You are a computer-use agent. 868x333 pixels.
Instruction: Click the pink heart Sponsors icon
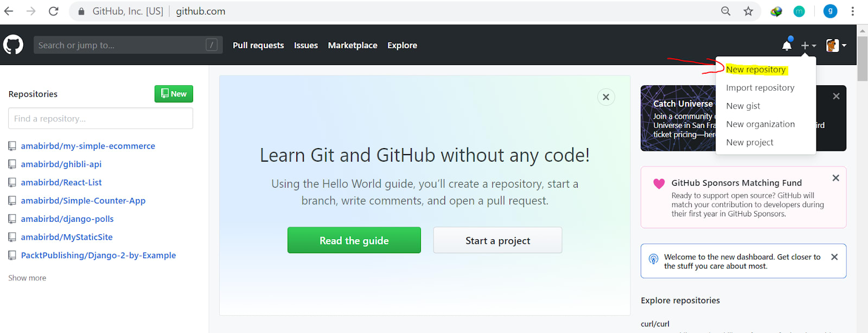[x=659, y=184]
